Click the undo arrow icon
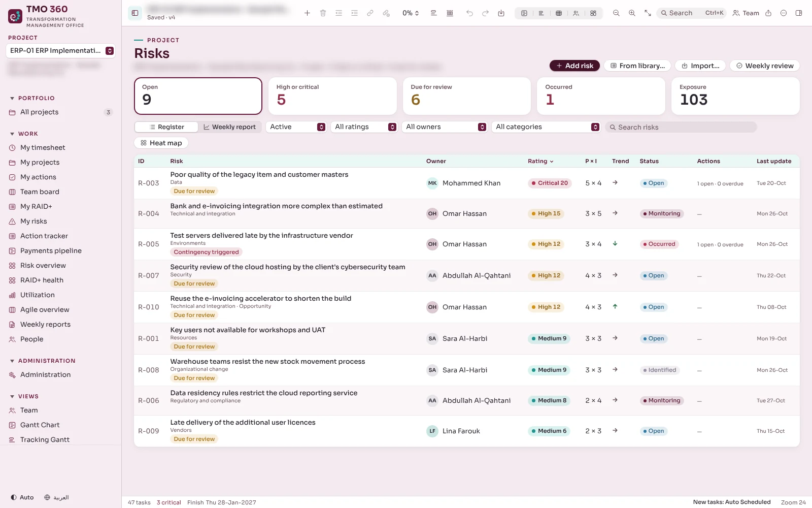 [469, 13]
